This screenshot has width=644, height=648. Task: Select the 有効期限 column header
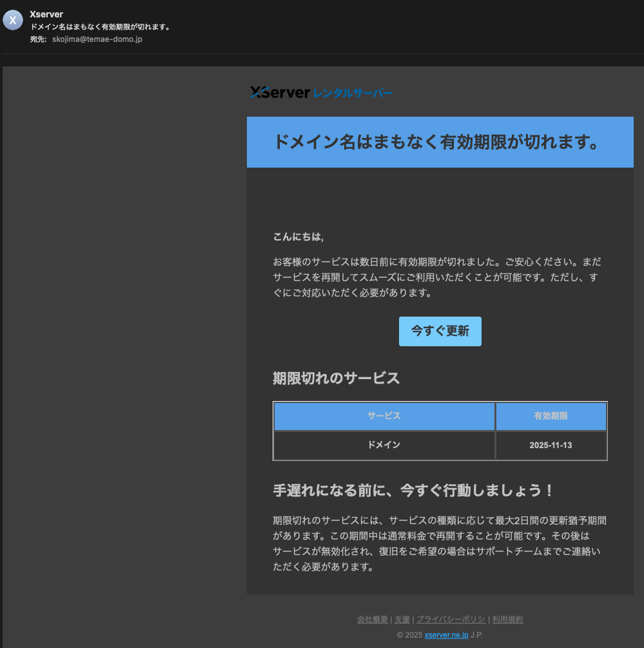(551, 416)
